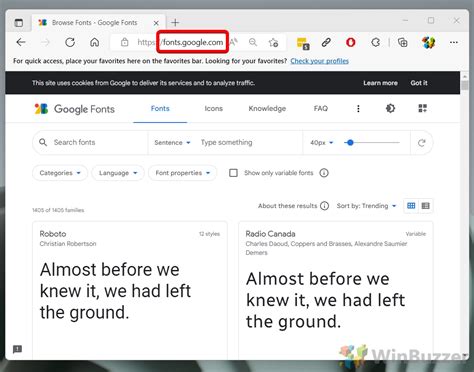Open the Fonts tab
Viewport: 474px width, 372px height.
tap(160, 109)
